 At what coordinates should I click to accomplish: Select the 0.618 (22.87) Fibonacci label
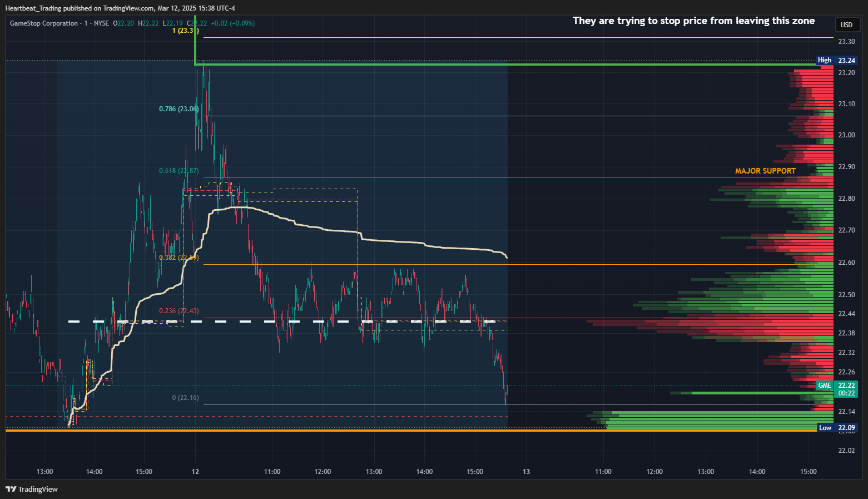178,171
